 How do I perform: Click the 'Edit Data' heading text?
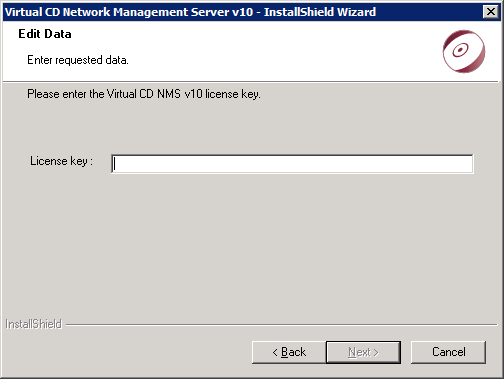[x=45, y=34]
